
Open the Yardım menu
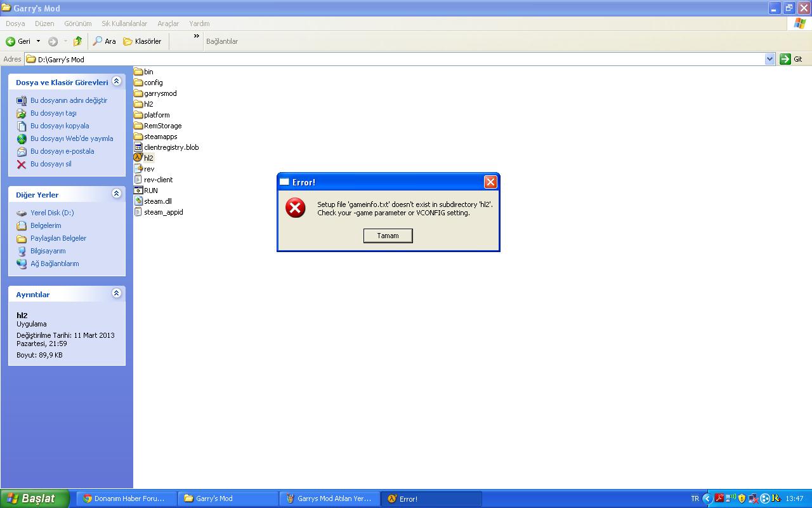click(199, 23)
